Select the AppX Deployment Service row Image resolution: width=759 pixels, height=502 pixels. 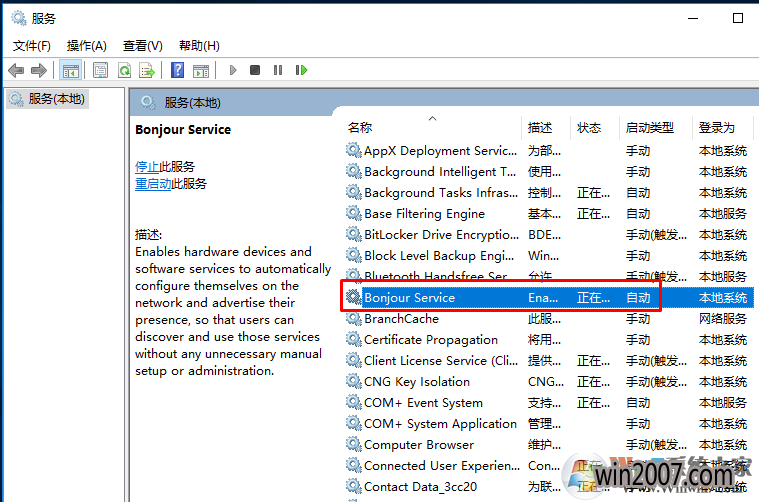pos(548,151)
